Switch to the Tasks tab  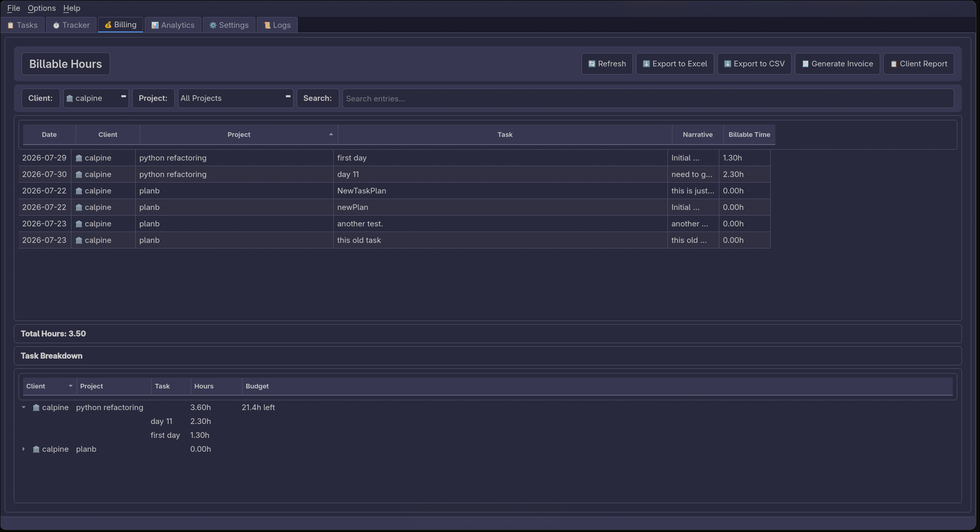(x=23, y=25)
